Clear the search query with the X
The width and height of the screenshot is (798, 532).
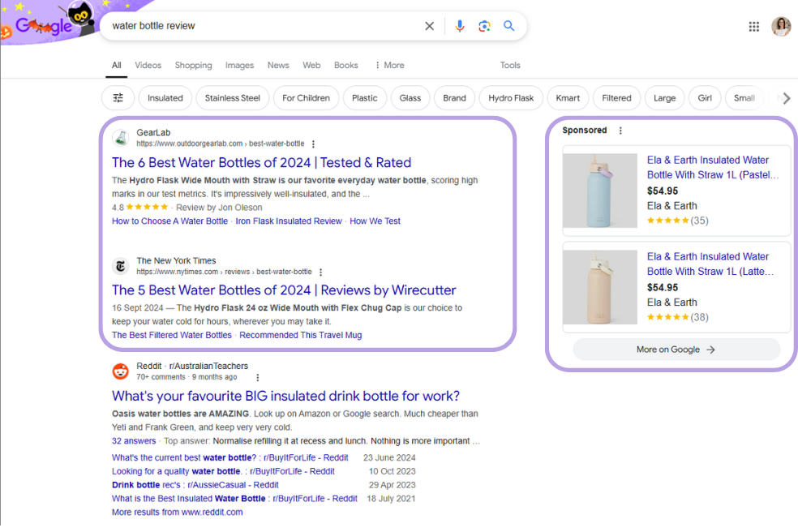tap(429, 25)
